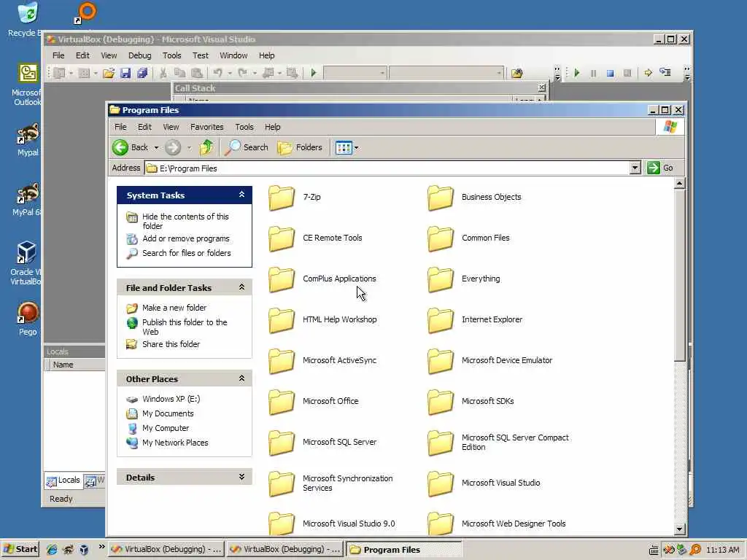This screenshot has height=560, width=747.
Task: Collapse the System Tasks panel
Action: (x=241, y=195)
